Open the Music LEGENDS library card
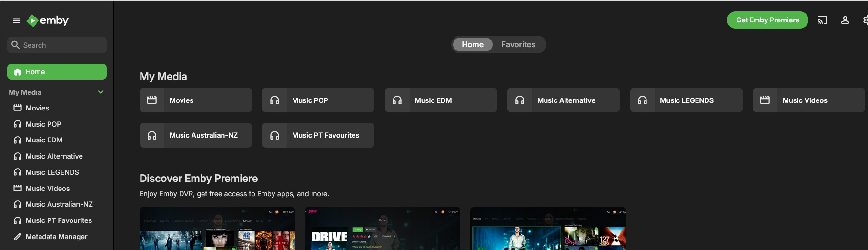The height and width of the screenshot is (250, 868). tap(686, 100)
